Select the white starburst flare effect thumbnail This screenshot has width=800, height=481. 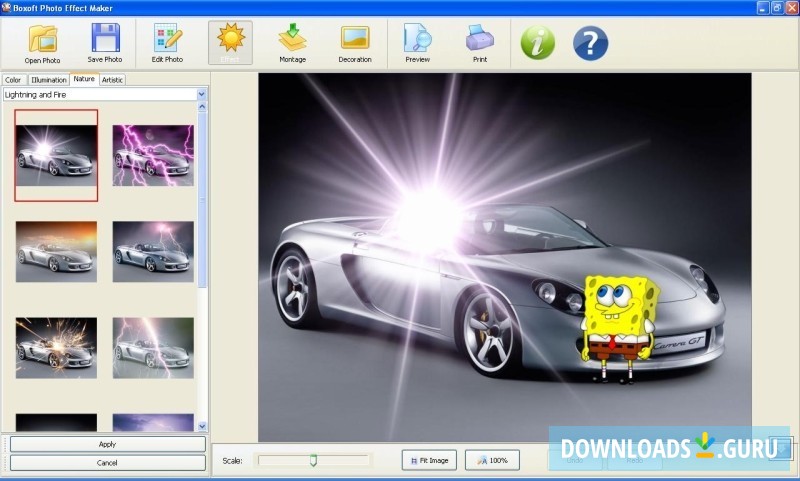56,156
